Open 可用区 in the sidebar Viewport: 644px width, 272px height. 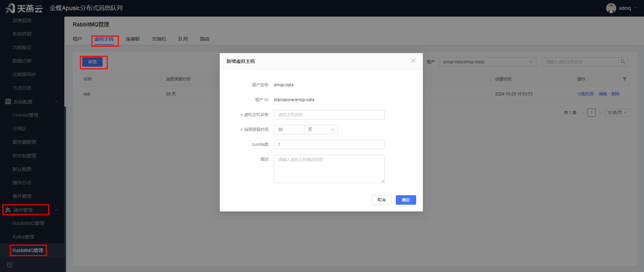click(x=20, y=129)
